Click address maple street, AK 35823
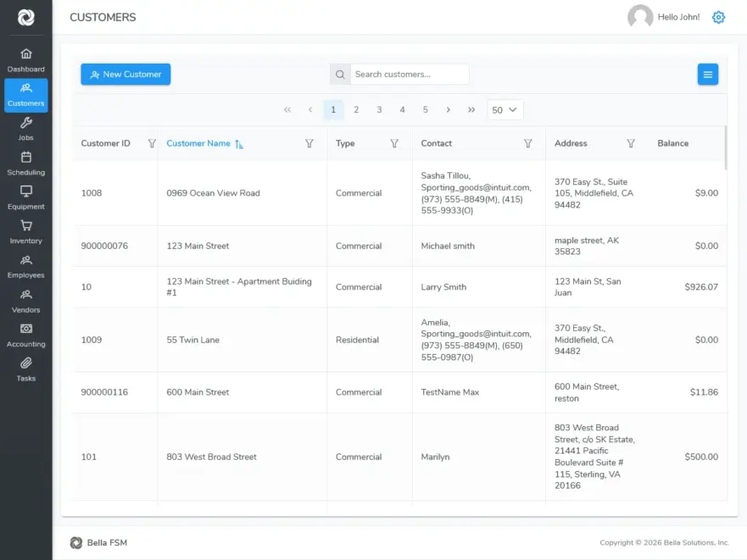This screenshot has width=747, height=560. [587, 246]
